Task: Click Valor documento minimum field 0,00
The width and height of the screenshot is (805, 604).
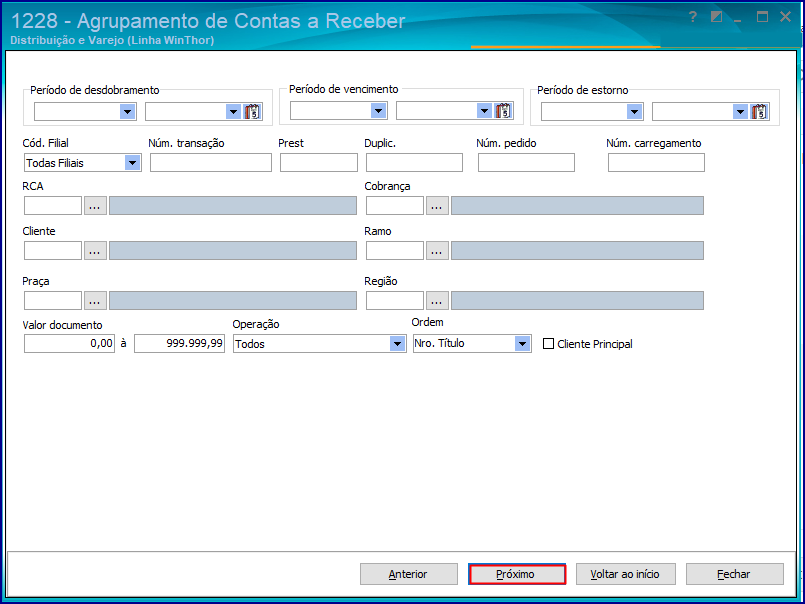Action: (x=69, y=344)
